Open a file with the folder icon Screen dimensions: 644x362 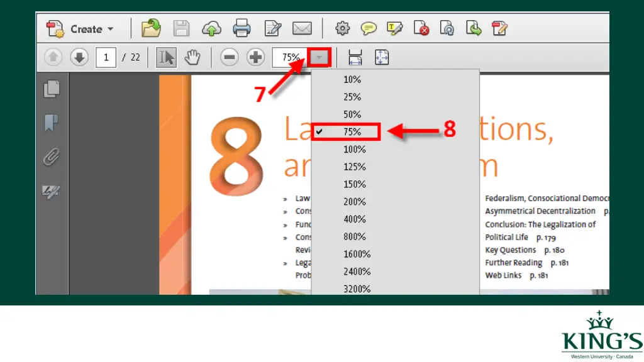(151, 28)
